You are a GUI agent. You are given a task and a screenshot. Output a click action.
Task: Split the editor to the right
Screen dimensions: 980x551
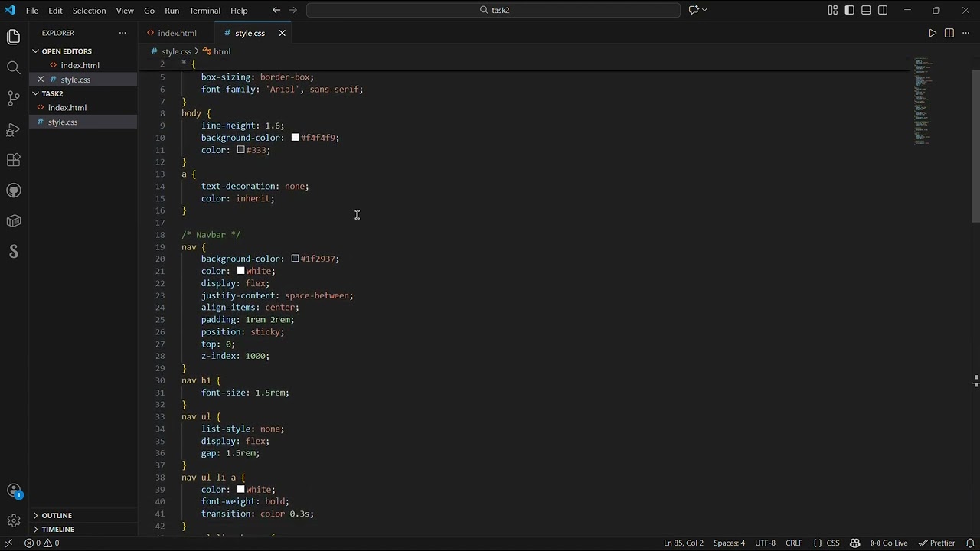[x=949, y=33]
